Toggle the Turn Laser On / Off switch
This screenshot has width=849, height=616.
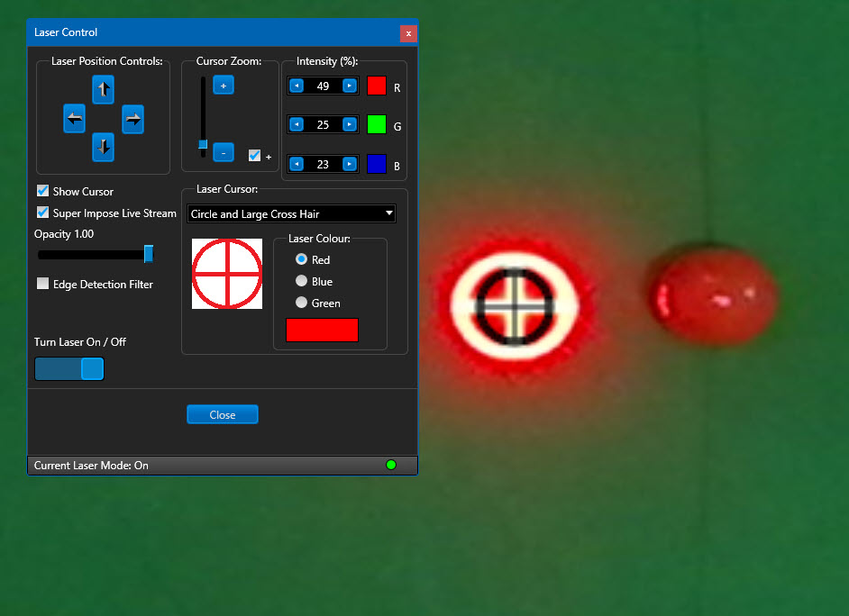[69, 369]
